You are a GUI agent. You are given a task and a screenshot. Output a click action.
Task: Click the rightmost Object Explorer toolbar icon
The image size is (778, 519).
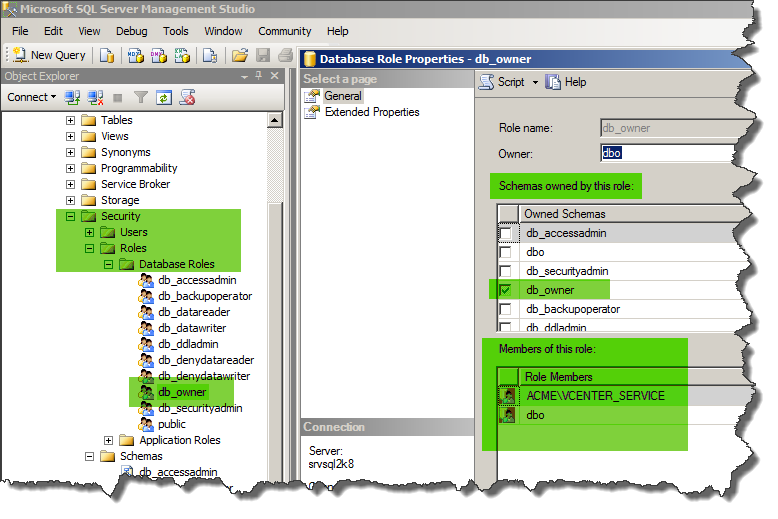point(187,97)
